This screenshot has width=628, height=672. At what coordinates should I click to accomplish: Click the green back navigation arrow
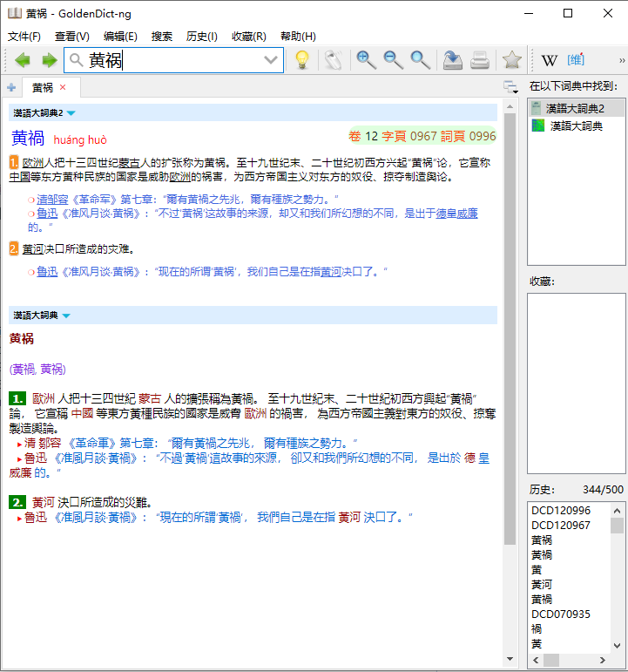pyautogui.click(x=23, y=60)
